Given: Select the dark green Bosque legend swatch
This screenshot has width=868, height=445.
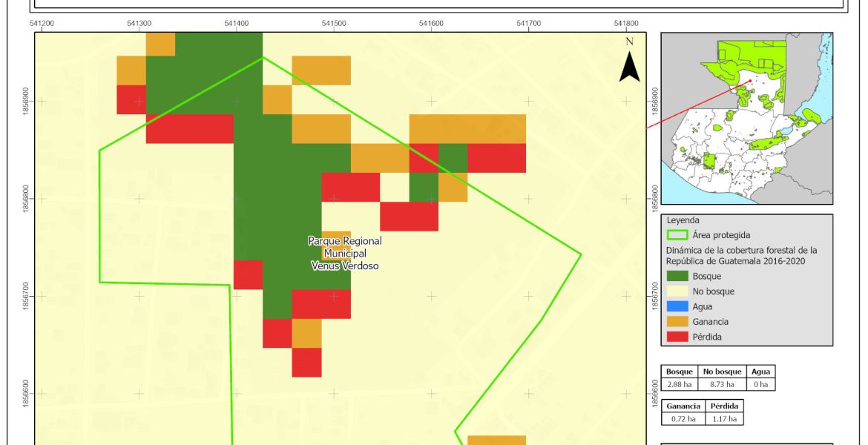Looking at the screenshot, I should tap(678, 276).
